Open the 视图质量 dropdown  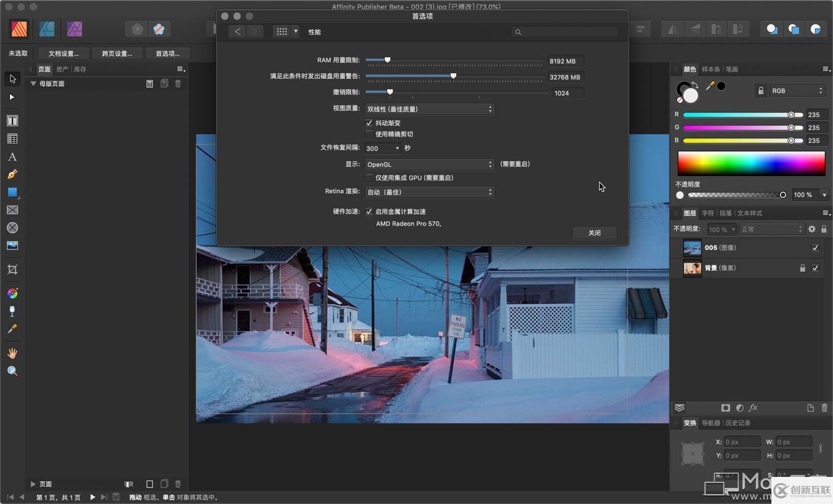point(429,109)
